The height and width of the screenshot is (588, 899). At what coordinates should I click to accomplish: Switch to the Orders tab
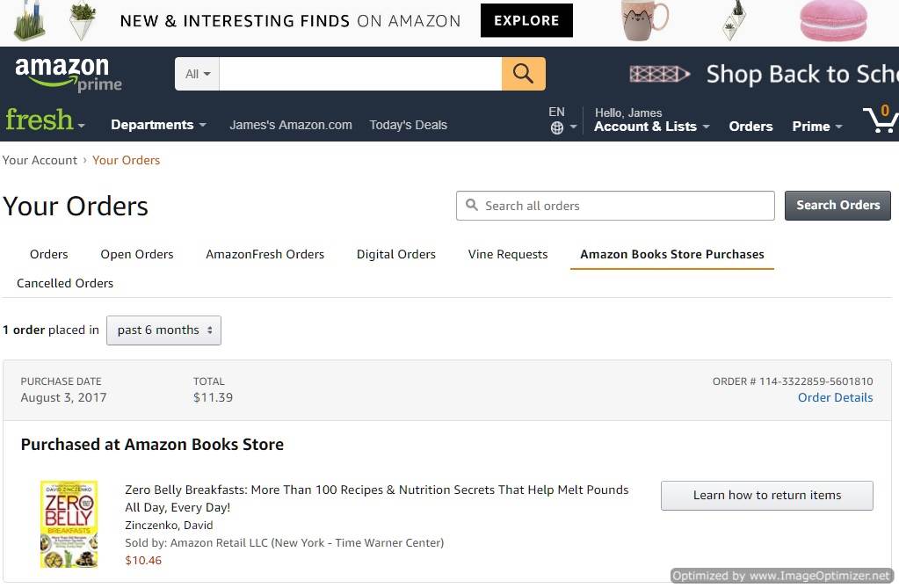click(x=48, y=254)
